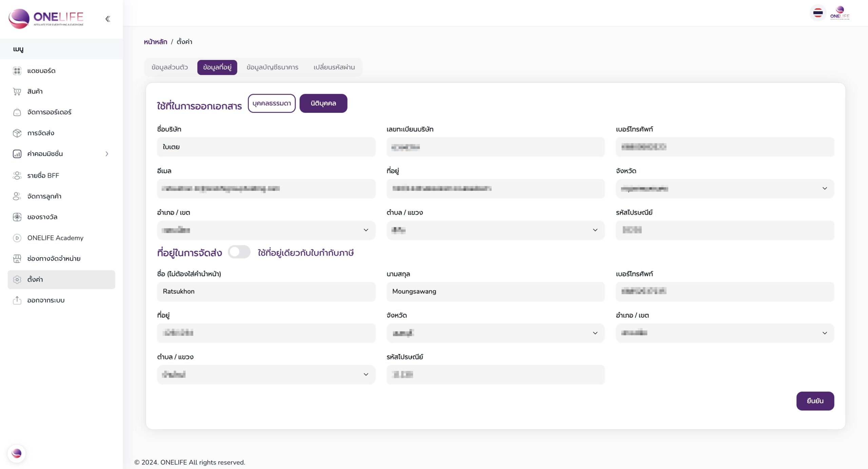
Task: Click the ONELIFE Academy play icon
Action: coord(17,238)
